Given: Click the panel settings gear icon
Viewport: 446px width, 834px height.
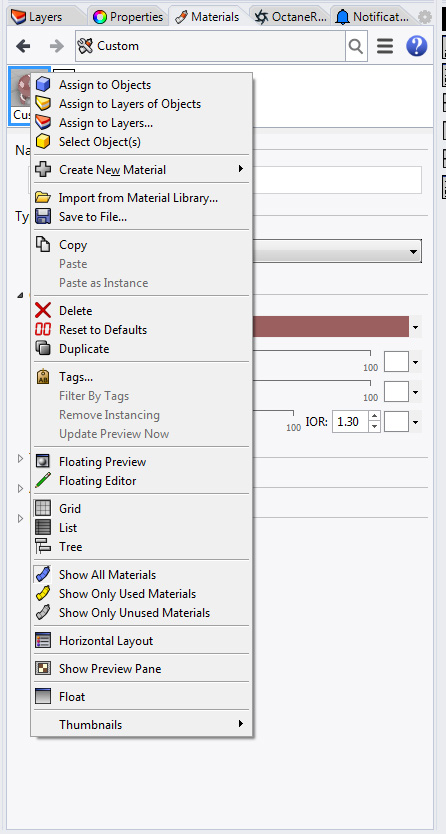Looking at the screenshot, I should tap(425, 17).
